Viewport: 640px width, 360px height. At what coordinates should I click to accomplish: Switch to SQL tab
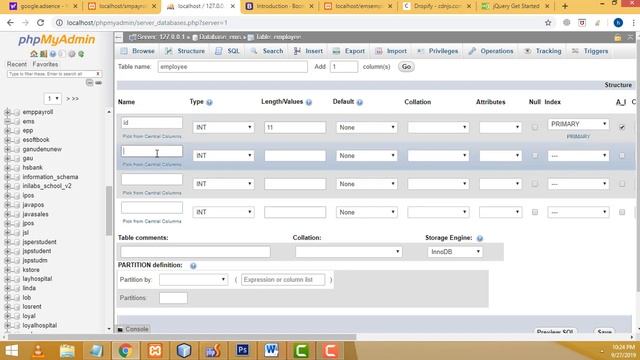(x=228, y=51)
